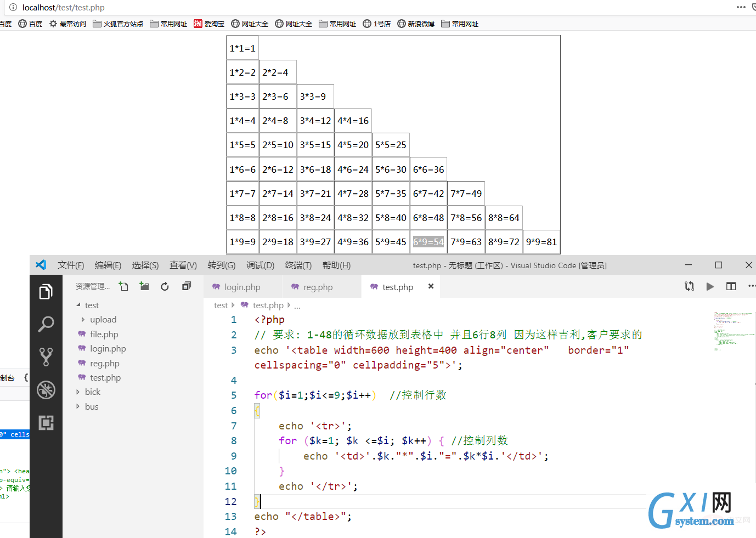Open the 爱淘宝 bookmark
756x538 pixels.
(x=209, y=24)
